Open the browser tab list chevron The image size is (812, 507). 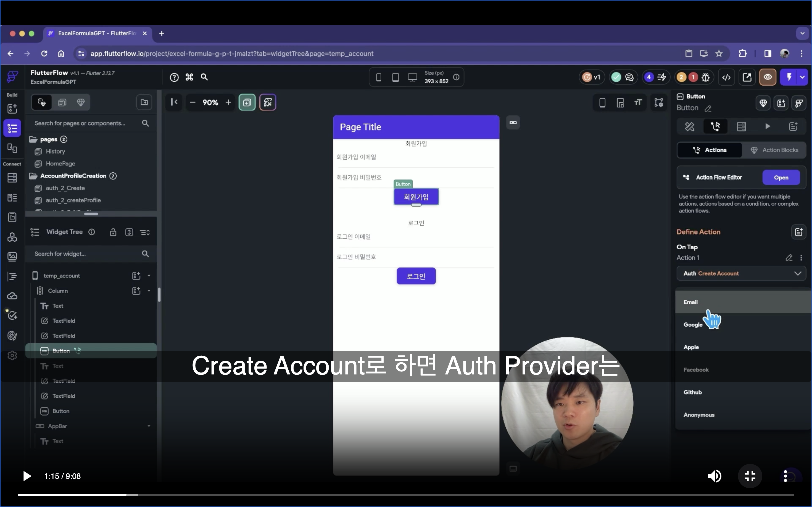click(x=802, y=33)
